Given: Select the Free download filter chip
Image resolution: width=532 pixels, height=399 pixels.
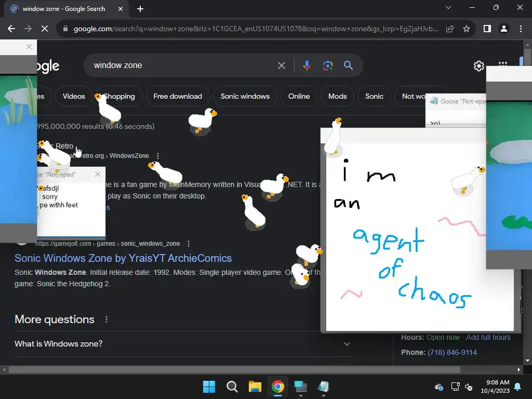Looking at the screenshot, I should (x=178, y=96).
